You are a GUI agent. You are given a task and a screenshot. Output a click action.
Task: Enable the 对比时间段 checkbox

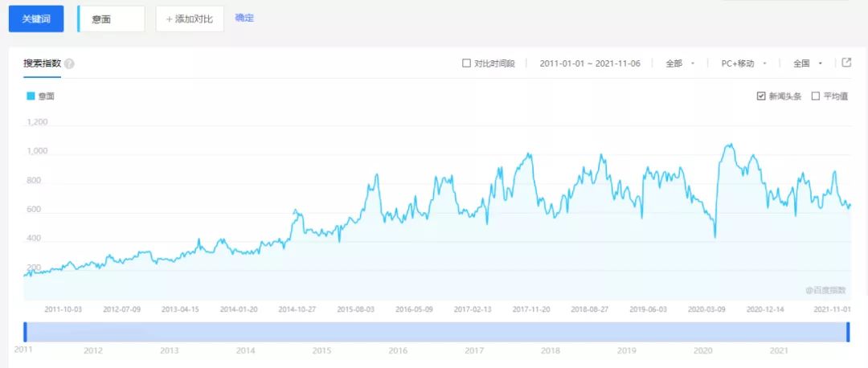click(466, 63)
